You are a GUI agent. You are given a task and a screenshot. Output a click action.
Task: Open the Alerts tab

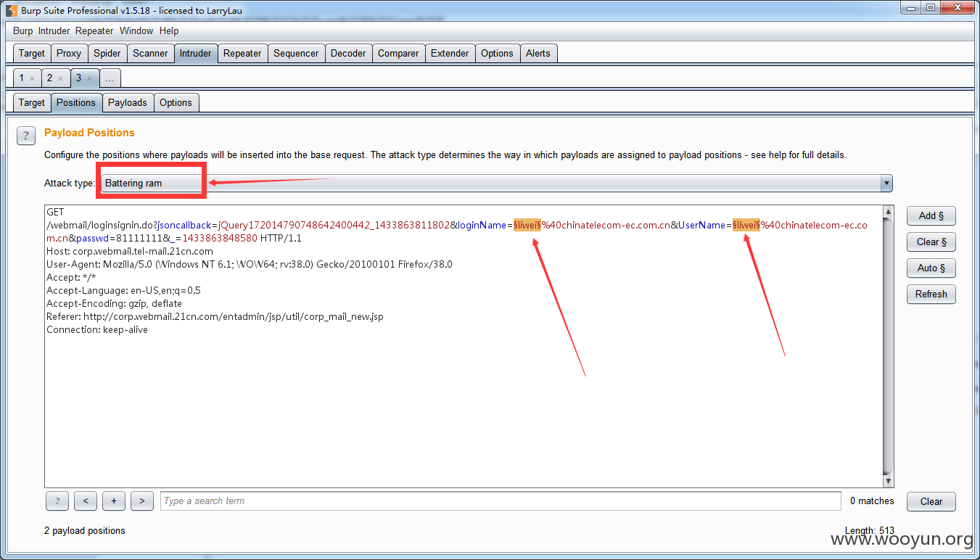tap(538, 53)
